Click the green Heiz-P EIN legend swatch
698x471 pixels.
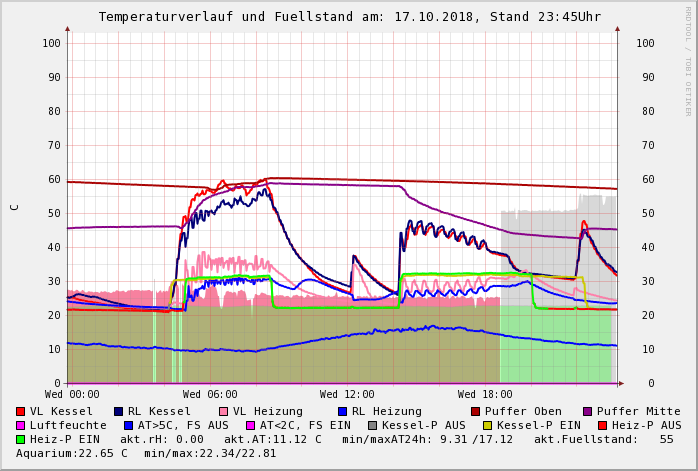(21, 439)
